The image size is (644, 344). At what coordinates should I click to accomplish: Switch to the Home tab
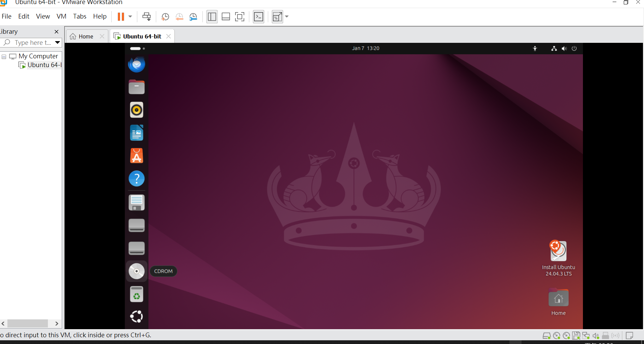[x=85, y=36]
